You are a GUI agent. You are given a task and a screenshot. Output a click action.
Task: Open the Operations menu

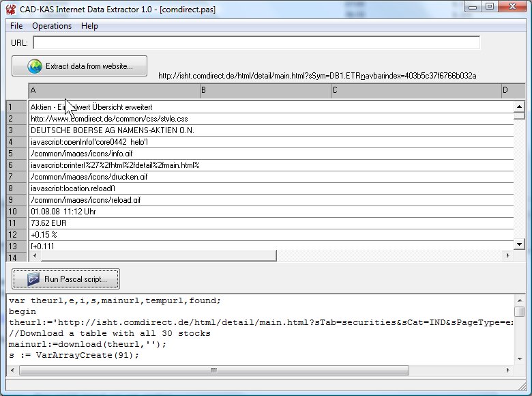pos(52,26)
